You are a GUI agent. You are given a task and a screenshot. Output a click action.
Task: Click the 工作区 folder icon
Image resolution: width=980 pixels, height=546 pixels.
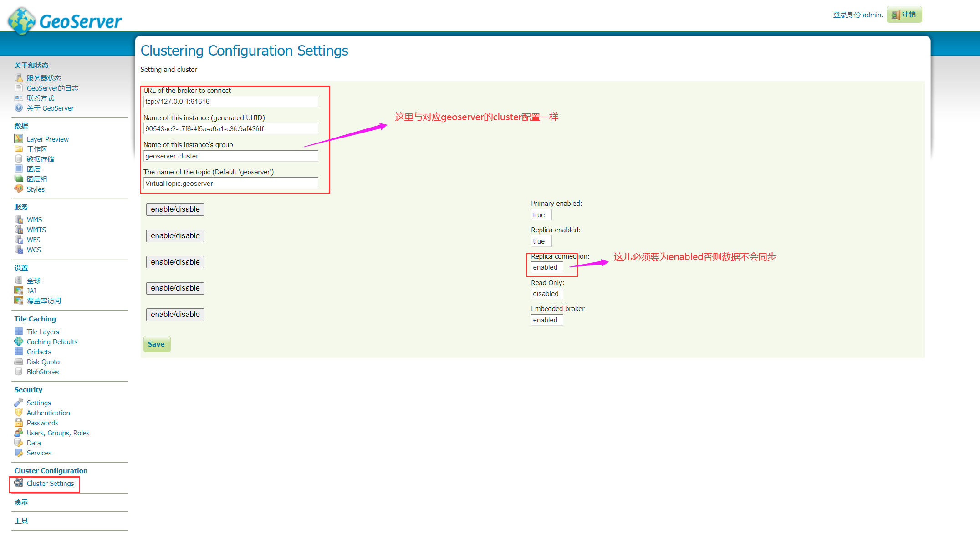point(19,149)
